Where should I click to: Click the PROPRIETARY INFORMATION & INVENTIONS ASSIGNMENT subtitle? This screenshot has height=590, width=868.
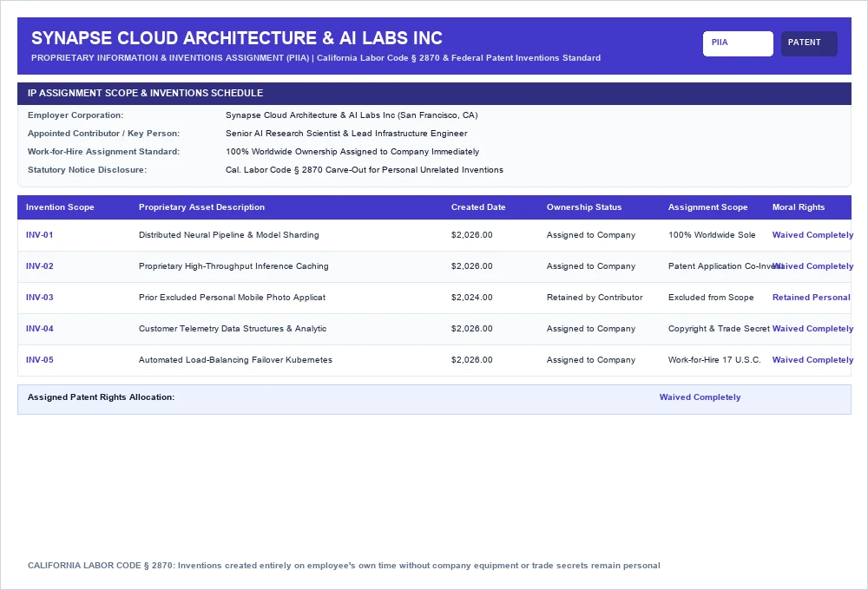point(316,58)
